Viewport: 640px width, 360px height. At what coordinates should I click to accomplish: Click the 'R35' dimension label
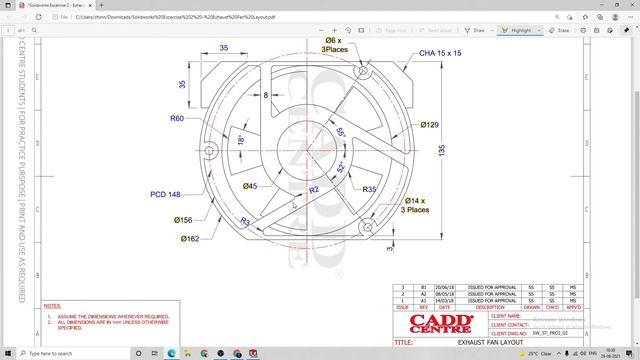(x=369, y=189)
